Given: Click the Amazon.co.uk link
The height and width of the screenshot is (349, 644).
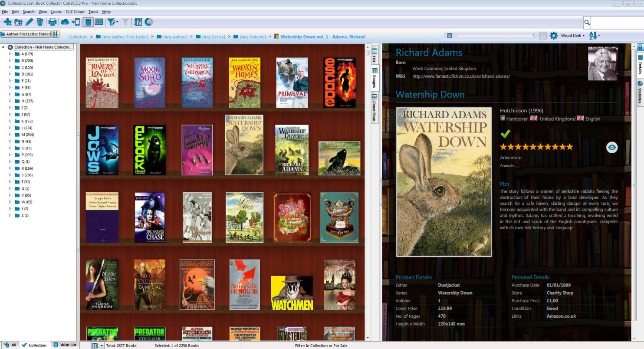Looking at the screenshot, I should pyautogui.click(x=561, y=316).
